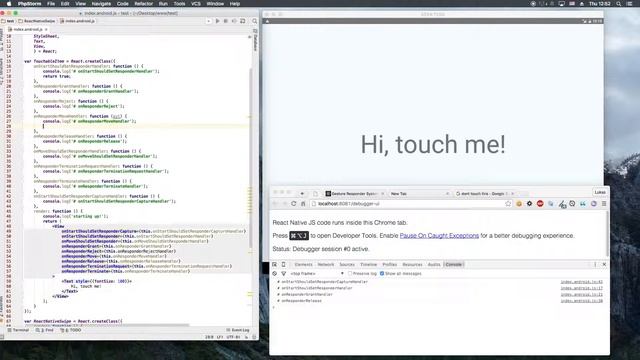Switch to the Network DevTools tab
Viewport: 640px width, 360px height.
[326, 264]
